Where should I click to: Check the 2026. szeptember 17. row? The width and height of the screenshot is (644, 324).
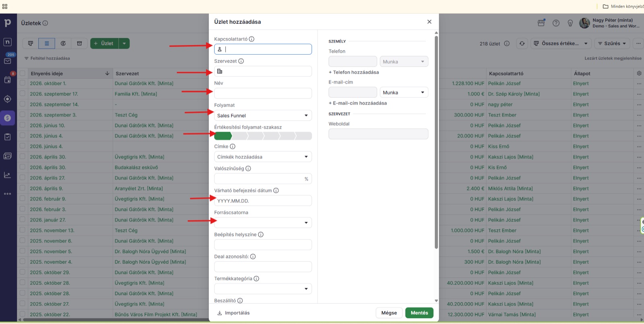click(23, 94)
